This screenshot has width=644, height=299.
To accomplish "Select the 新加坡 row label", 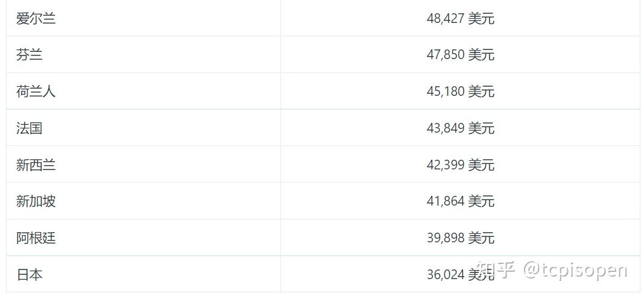I will pos(36,201).
